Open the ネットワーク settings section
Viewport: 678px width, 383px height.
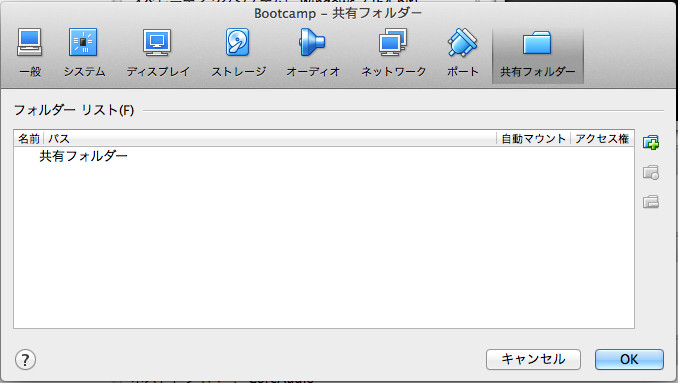393,53
